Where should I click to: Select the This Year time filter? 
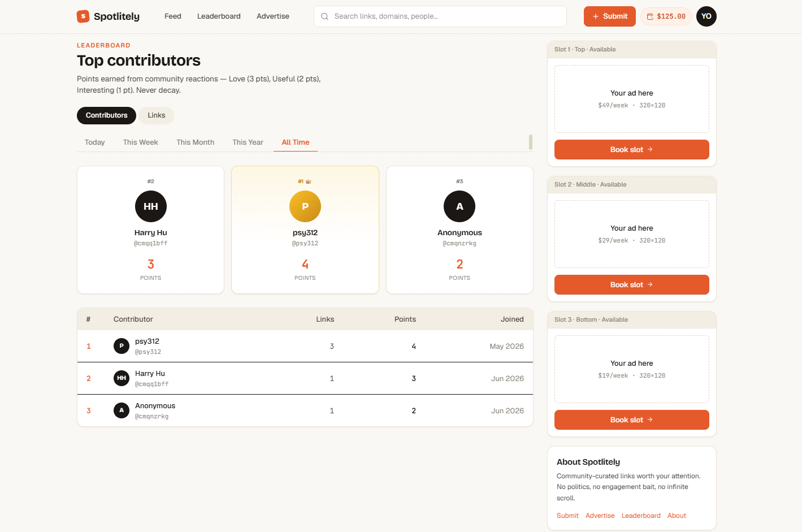click(248, 142)
